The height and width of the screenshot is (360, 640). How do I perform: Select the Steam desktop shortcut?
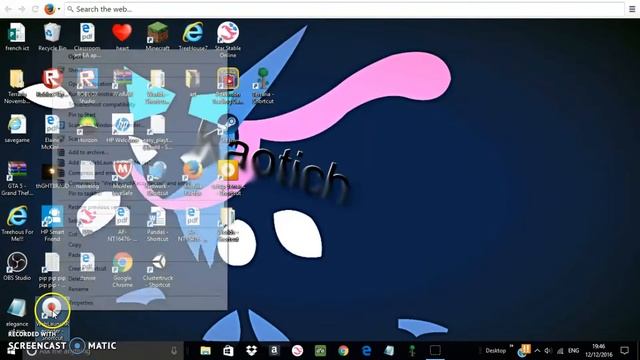228,129
